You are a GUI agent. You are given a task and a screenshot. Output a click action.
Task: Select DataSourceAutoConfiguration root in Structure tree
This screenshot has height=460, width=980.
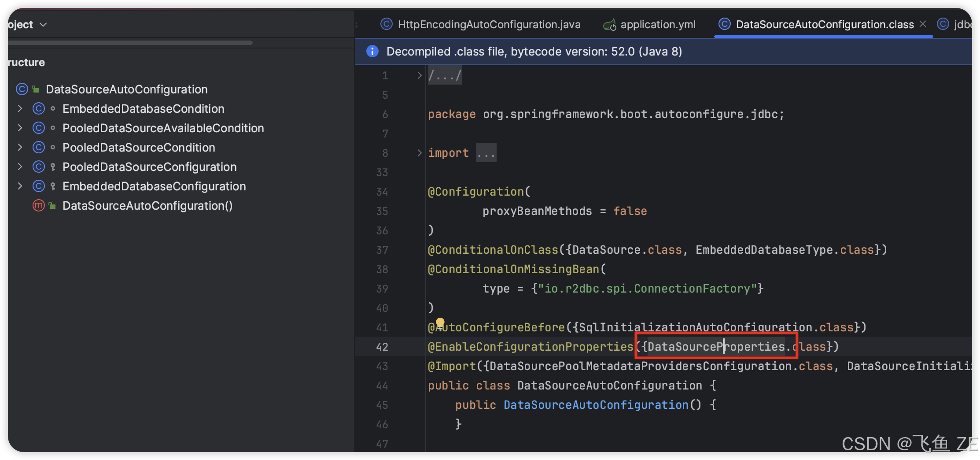126,89
